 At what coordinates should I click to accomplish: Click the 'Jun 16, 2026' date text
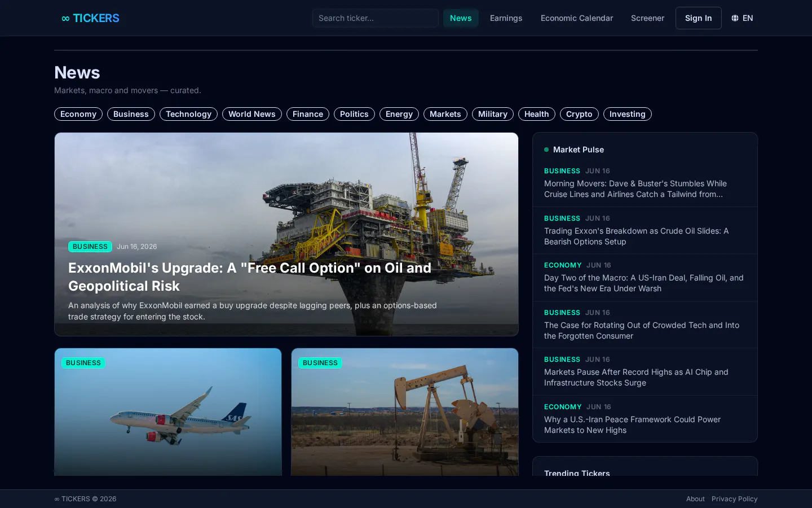(x=137, y=247)
